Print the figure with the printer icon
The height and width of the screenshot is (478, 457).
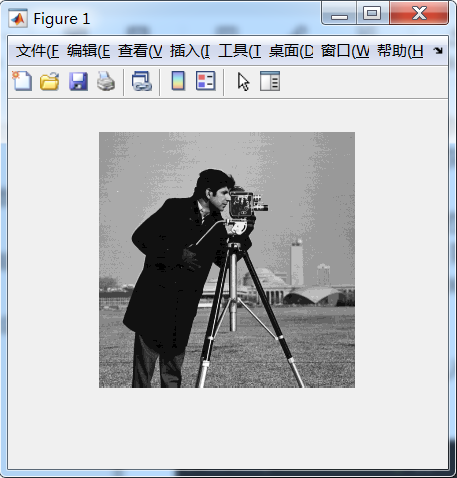(106, 81)
